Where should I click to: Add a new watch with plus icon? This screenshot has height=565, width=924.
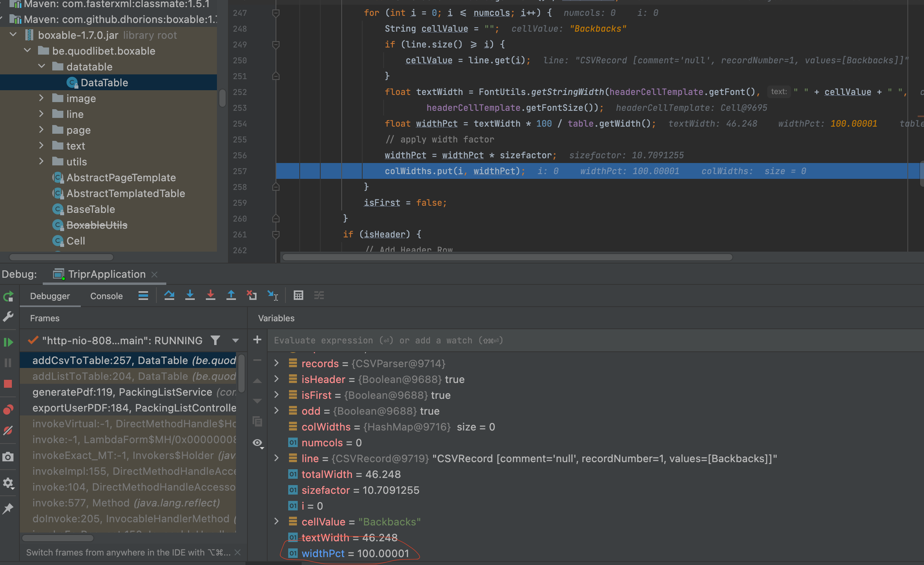coord(257,340)
